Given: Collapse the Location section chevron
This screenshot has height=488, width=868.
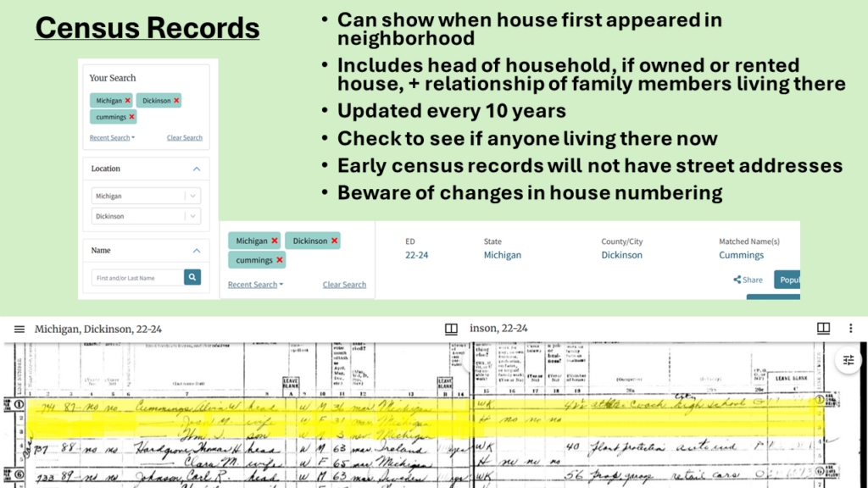Looking at the screenshot, I should click(197, 169).
